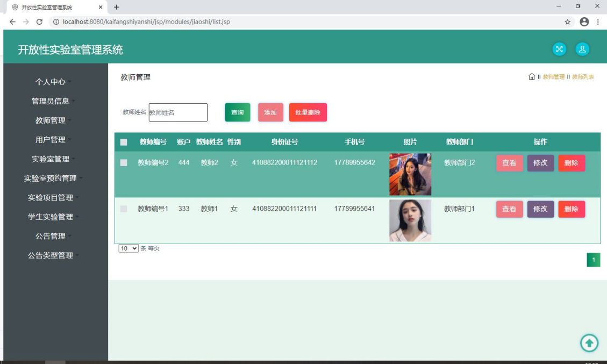Click the 手机号 column header
Image resolution: width=607 pixels, height=364 pixels.
click(x=355, y=142)
